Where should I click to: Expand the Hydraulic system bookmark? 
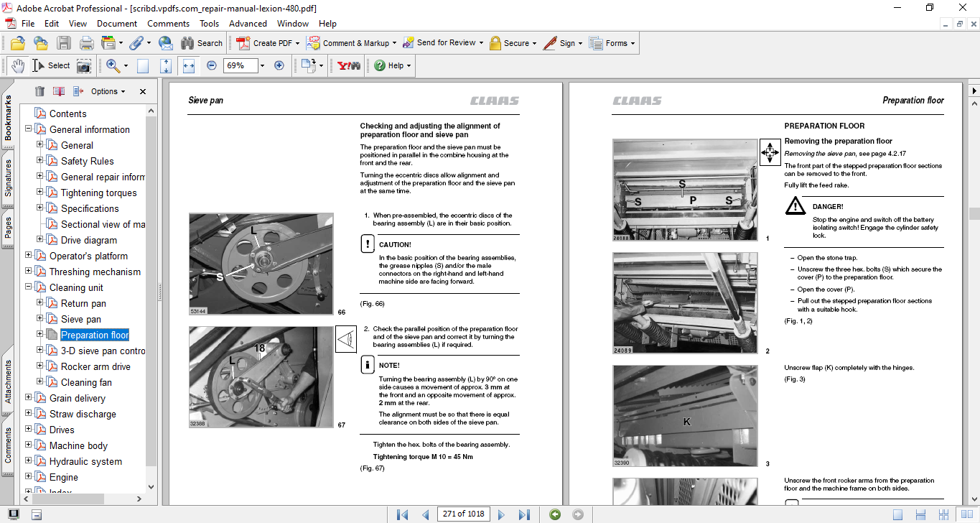29,461
